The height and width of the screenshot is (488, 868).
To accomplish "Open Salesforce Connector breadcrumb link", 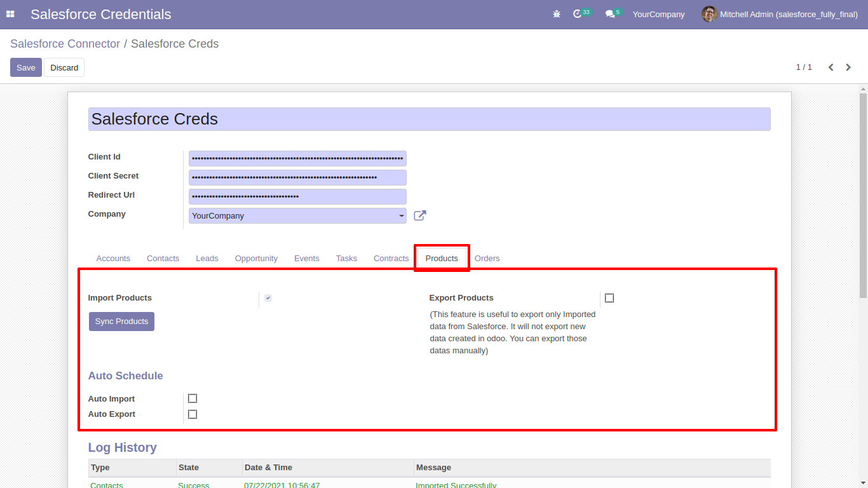I will (x=65, y=44).
